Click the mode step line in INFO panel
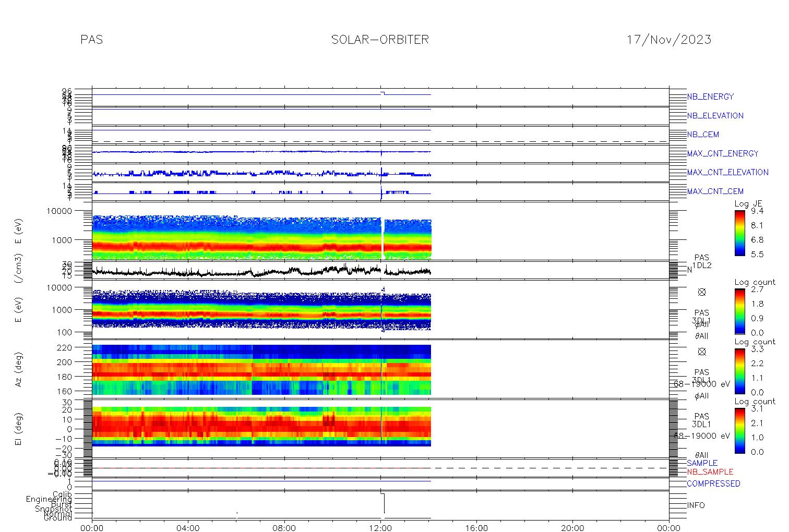This screenshot has width=789, height=532. pyautogui.click(x=383, y=503)
